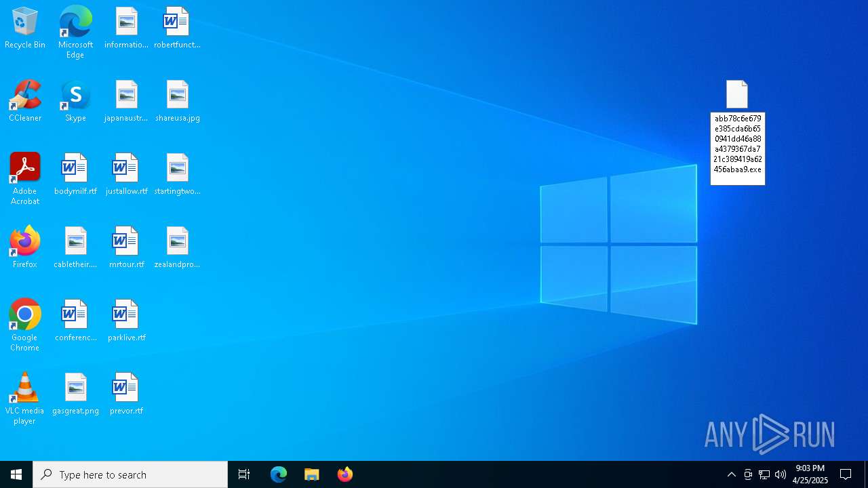Viewport: 868px width, 488px height.
Task: Select the Microsoft Edge desktop shortcut
Action: point(75,32)
